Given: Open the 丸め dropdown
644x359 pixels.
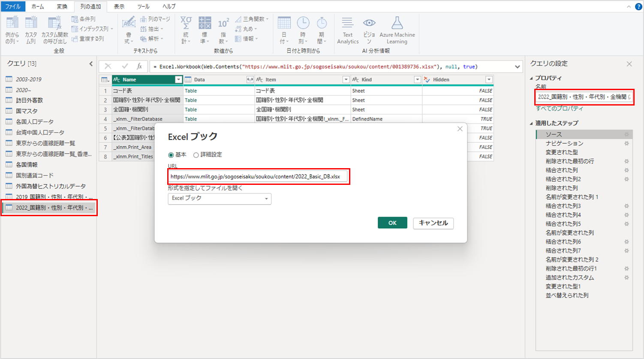Looking at the screenshot, I should pos(246,29).
